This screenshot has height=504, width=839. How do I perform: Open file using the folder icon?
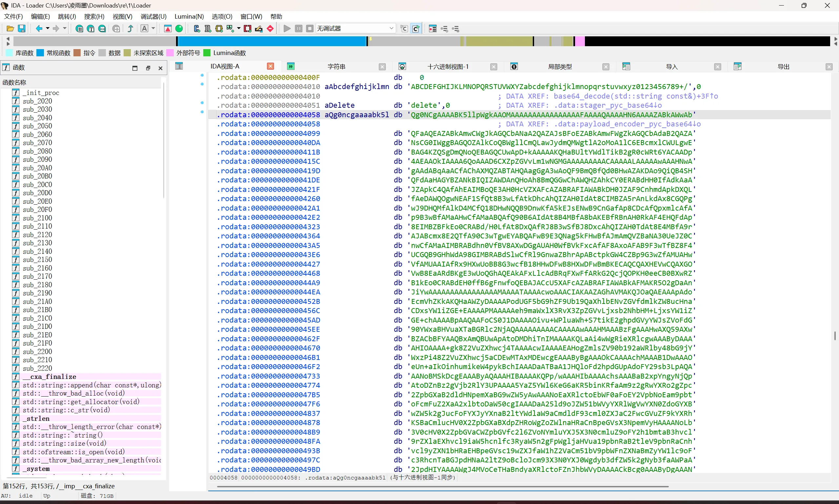[x=10, y=28]
